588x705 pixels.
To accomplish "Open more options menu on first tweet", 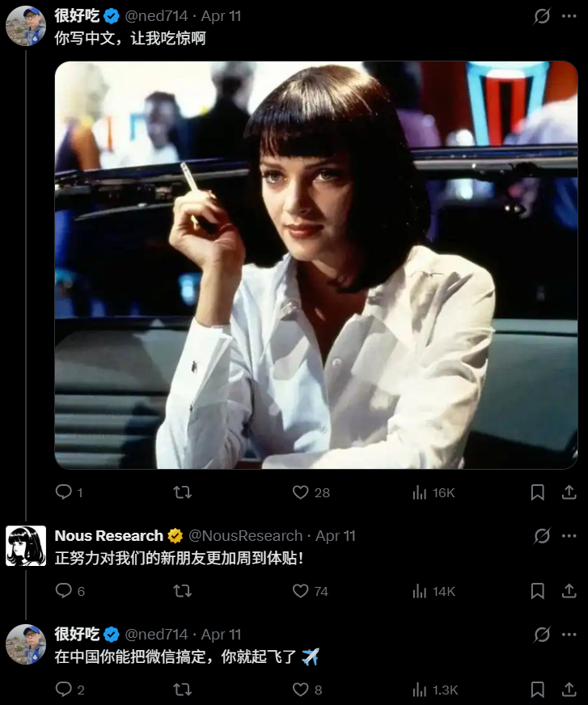I will (569, 16).
